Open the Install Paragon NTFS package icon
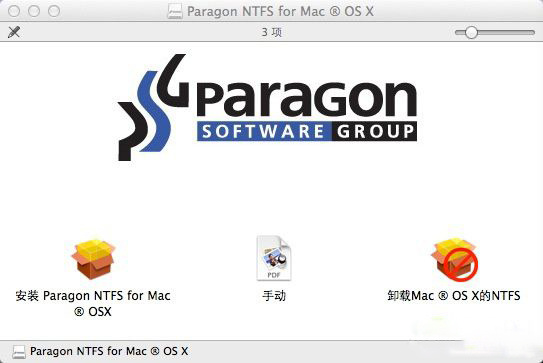Screen dimensions: 543x363 pos(93,259)
